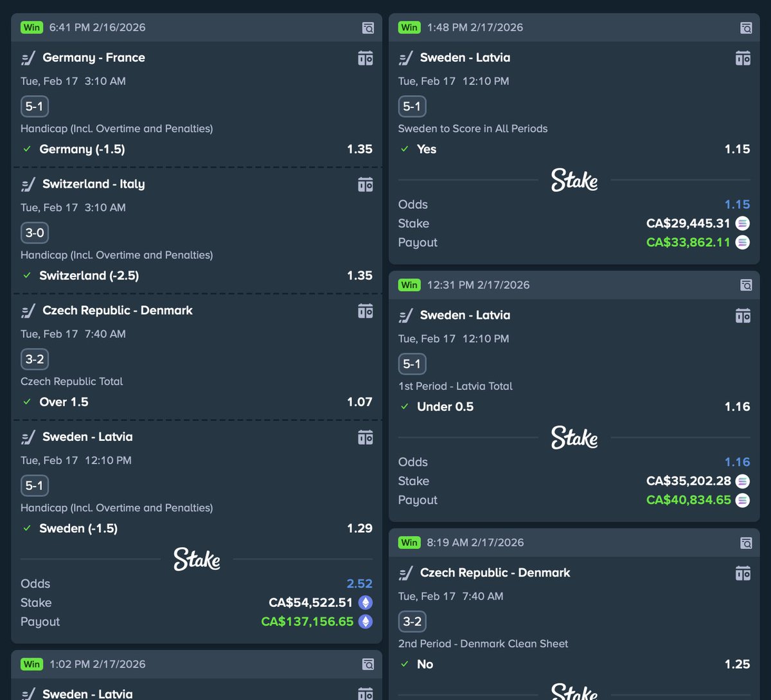Click the total odds value 2.52
This screenshot has width=771, height=700.
pyautogui.click(x=360, y=584)
